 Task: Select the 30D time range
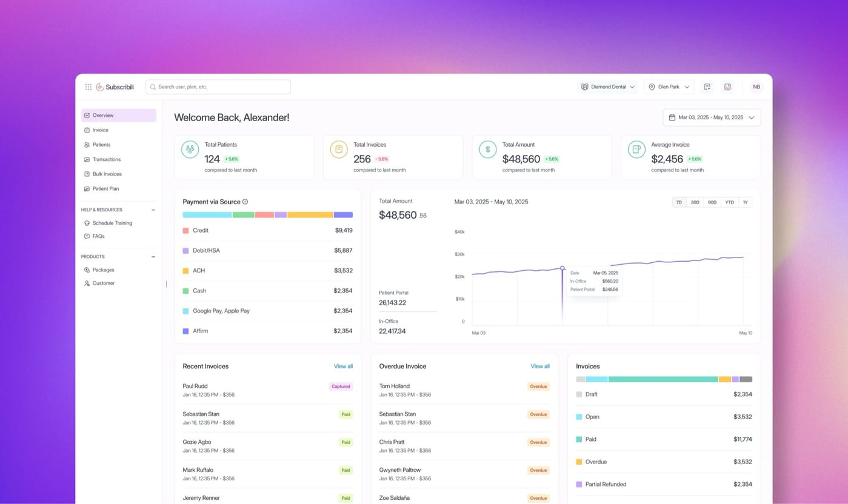tap(695, 202)
